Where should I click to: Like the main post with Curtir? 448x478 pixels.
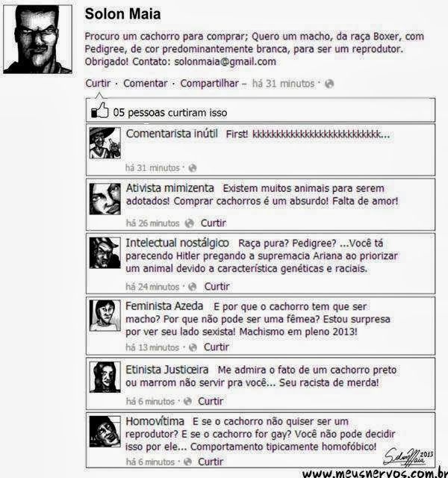(98, 83)
